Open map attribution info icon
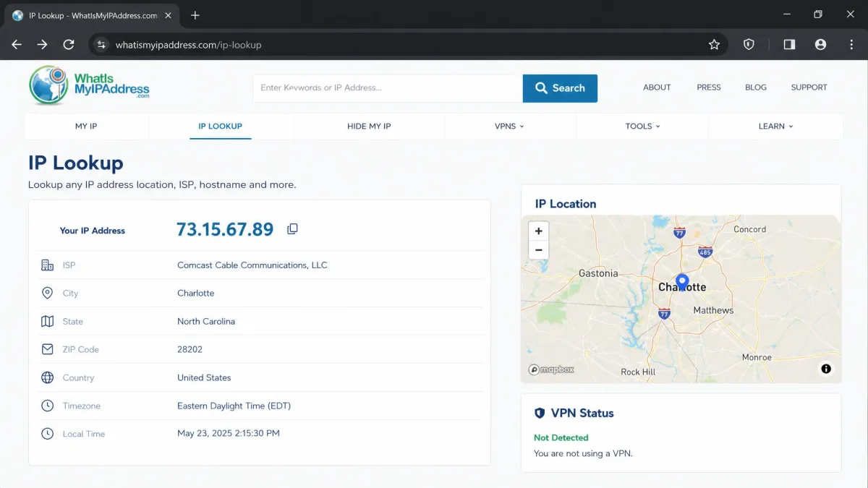 coord(826,369)
